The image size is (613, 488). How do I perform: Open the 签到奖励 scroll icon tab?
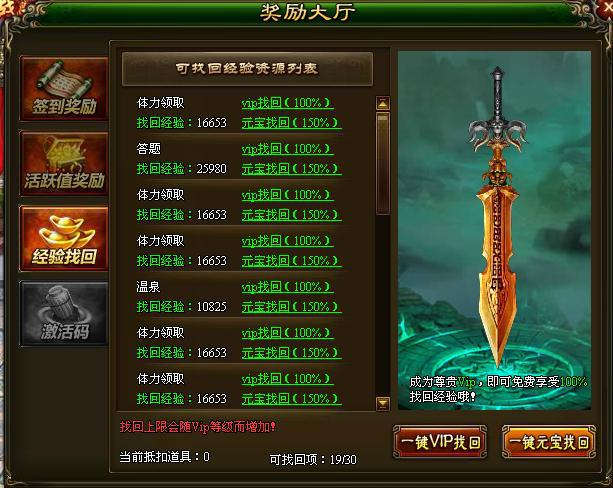[x=64, y=89]
